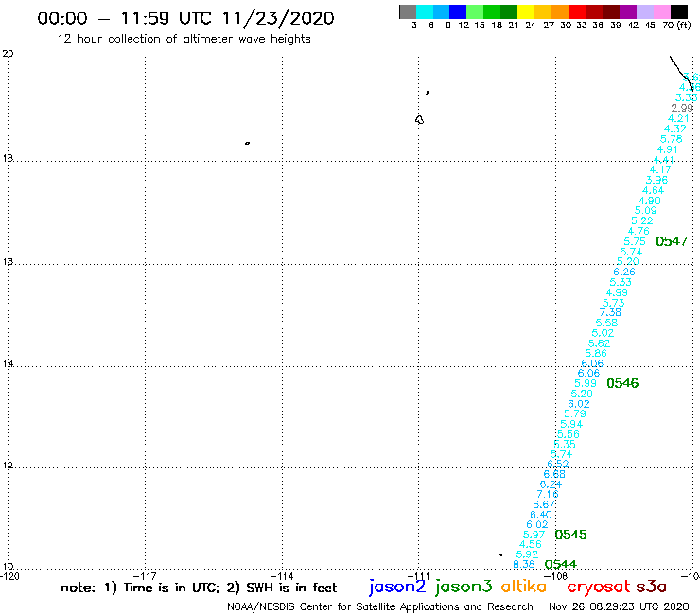Click the -114 longitude axis label
The image size is (700, 615).
[x=282, y=576]
